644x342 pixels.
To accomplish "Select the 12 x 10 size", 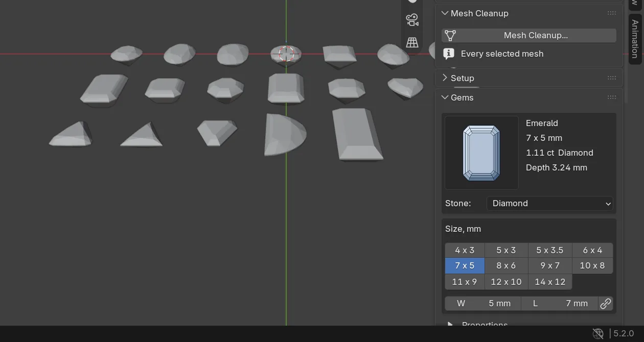I will [506, 282].
